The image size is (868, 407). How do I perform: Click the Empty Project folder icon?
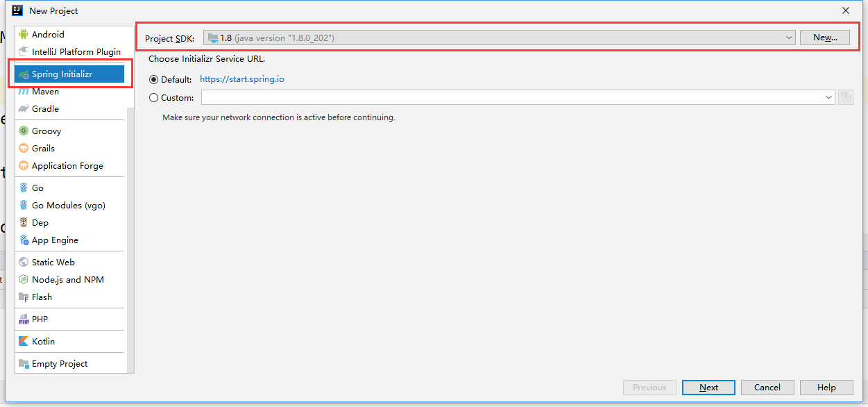coord(24,363)
